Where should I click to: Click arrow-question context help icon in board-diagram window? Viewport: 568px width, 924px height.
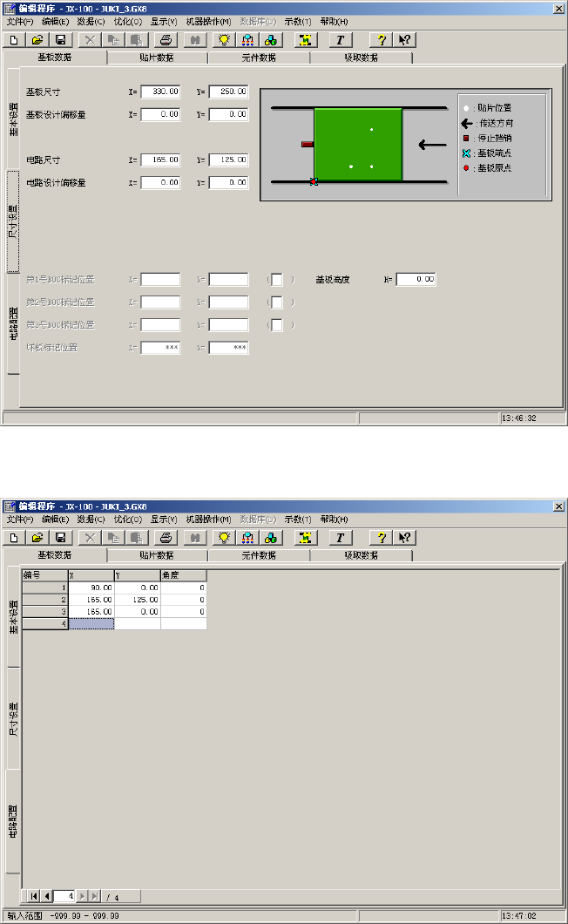pos(405,40)
